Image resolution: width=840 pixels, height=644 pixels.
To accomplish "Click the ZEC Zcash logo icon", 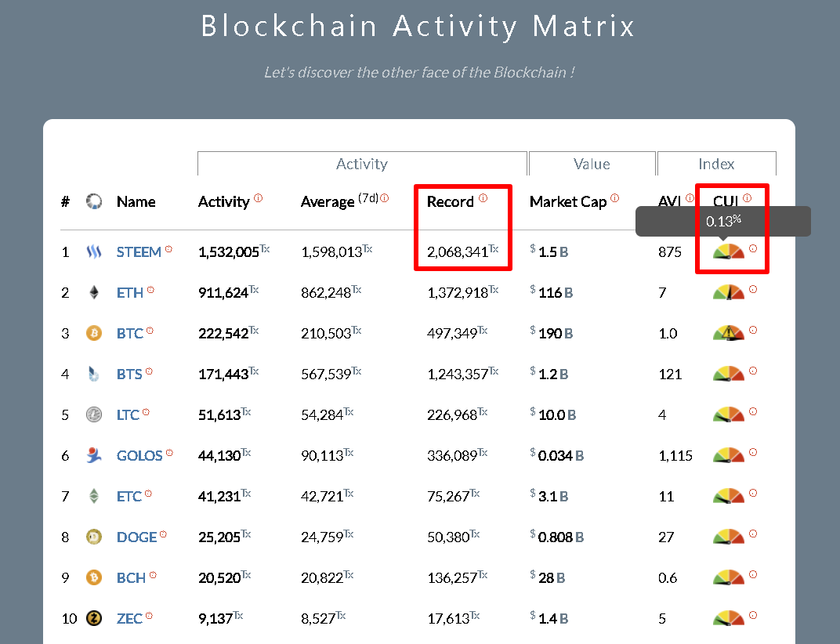I will [94, 618].
